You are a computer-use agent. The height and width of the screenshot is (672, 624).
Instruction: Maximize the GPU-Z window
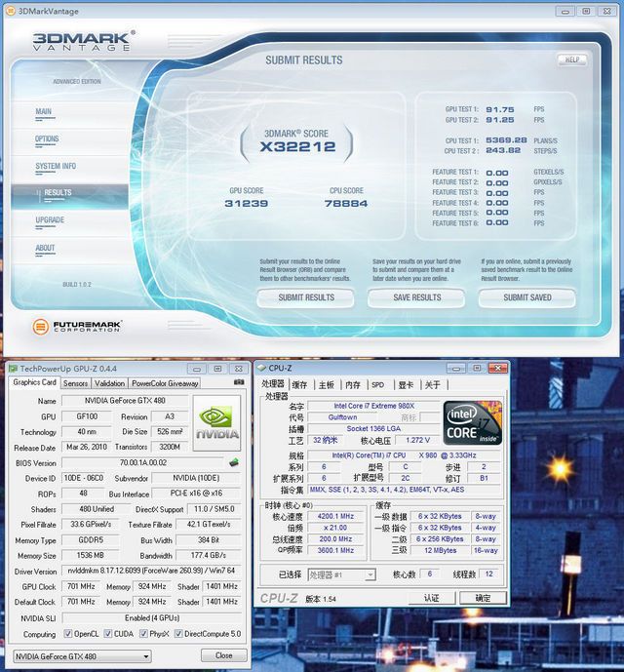[217, 369]
